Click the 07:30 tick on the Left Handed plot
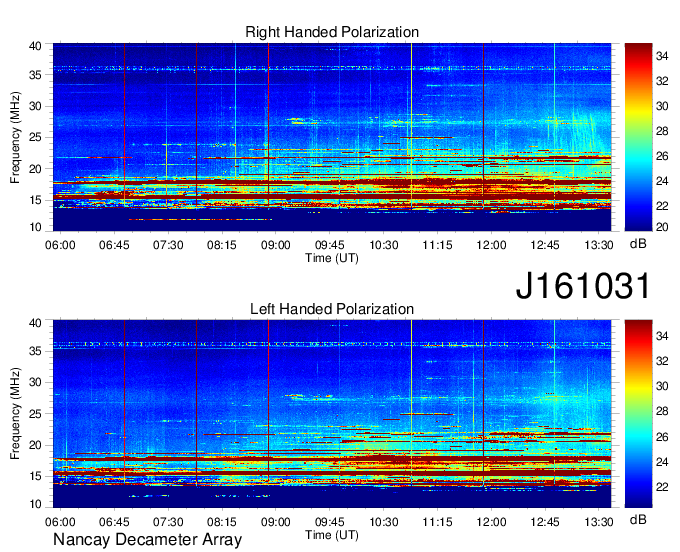This screenshot has width=680, height=552. click(x=168, y=522)
